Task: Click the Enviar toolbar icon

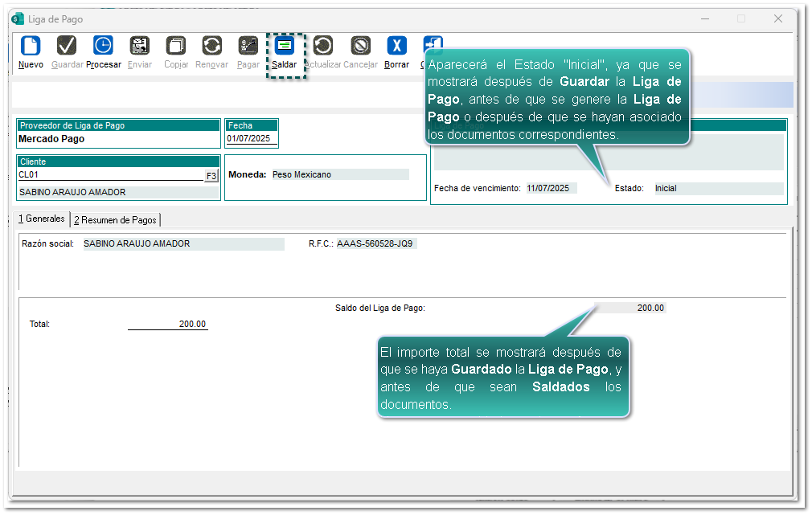Action: (139, 47)
